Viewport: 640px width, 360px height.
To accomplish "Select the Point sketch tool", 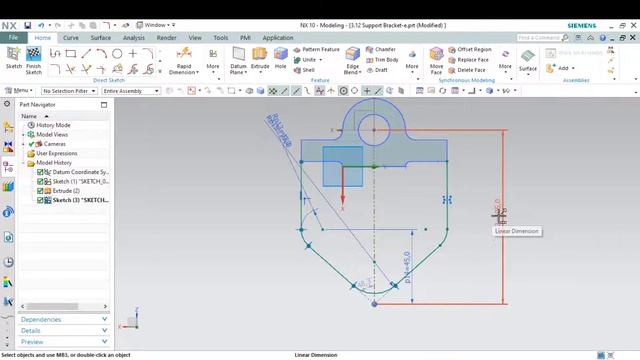I will tap(133, 53).
